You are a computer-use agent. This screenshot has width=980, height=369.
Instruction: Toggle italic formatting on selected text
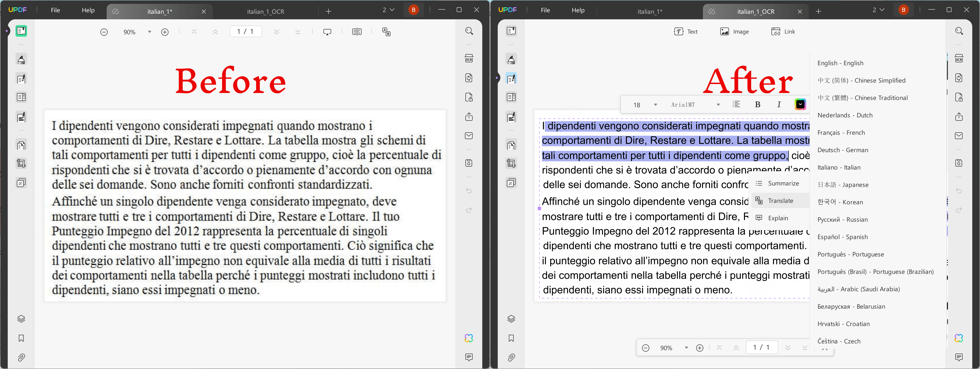pyautogui.click(x=779, y=104)
